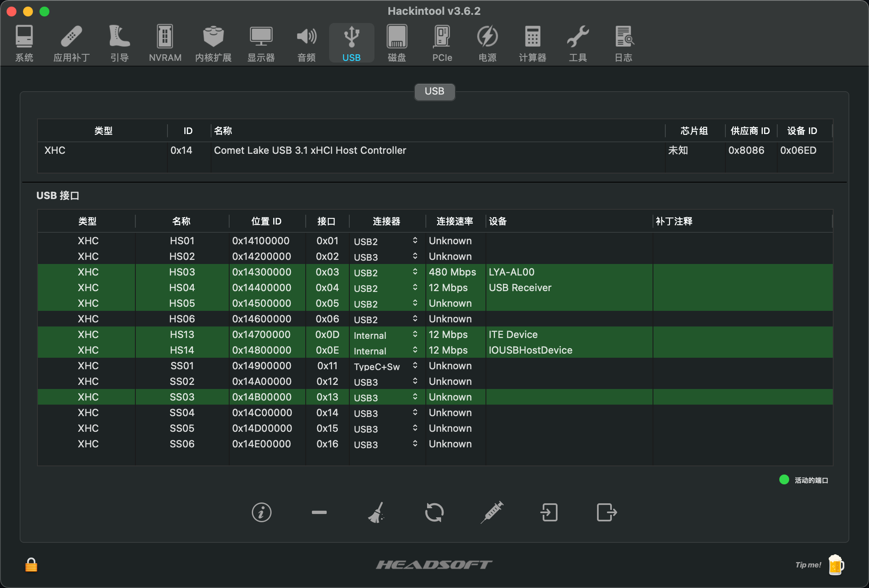Click the green fullscreen window button
Viewport: 869px width, 588px height.
pyautogui.click(x=44, y=12)
